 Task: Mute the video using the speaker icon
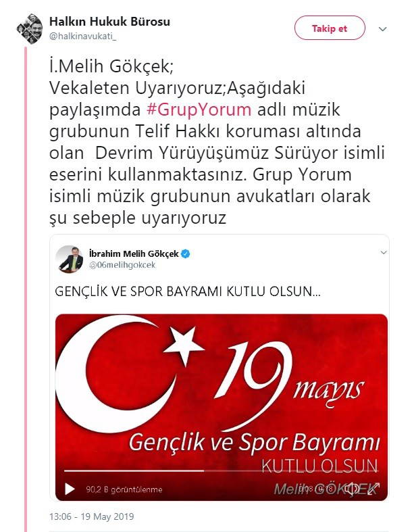pyautogui.click(x=352, y=489)
